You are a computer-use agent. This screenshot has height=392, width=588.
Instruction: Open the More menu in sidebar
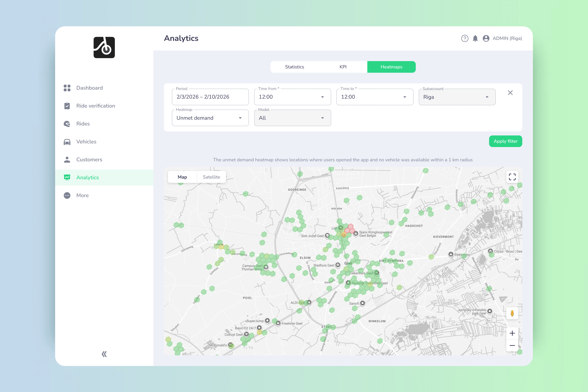[x=82, y=195]
